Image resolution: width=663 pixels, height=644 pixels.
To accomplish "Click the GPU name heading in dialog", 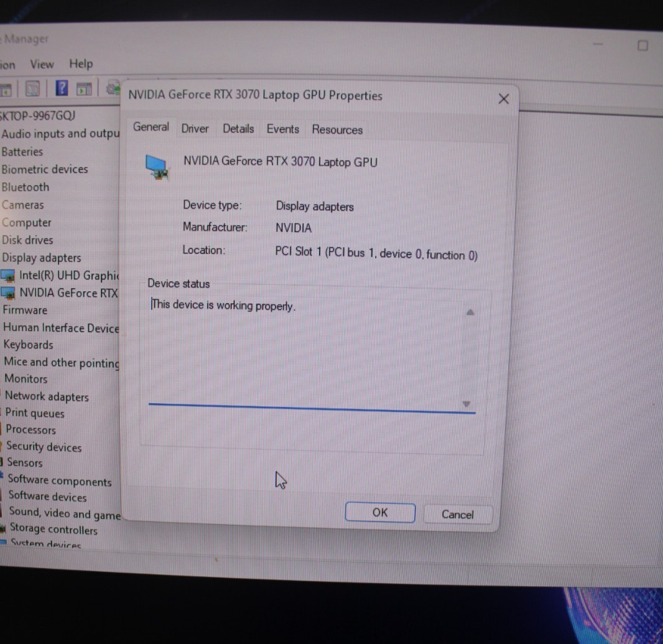I will click(x=280, y=162).
